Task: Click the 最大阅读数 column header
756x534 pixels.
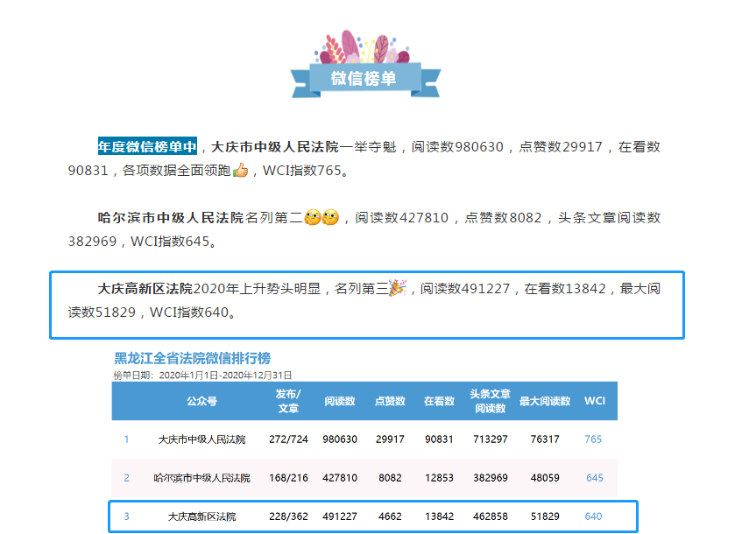Action: pyautogui.click(x=545, y=401)
